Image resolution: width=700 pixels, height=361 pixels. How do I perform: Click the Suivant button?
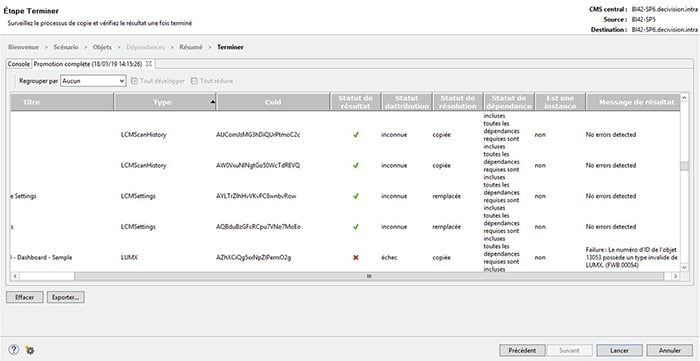(x=569, y=350)
